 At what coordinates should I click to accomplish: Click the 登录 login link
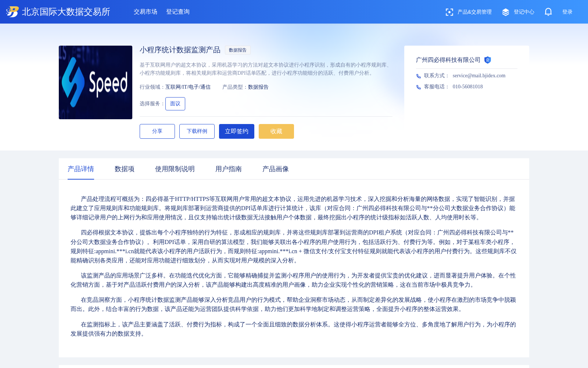(567, 12)
